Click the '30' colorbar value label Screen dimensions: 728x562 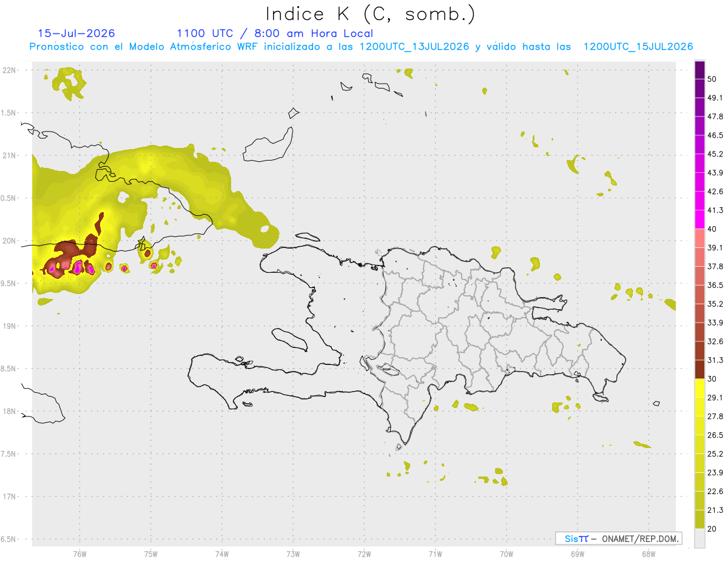point(712,379)
